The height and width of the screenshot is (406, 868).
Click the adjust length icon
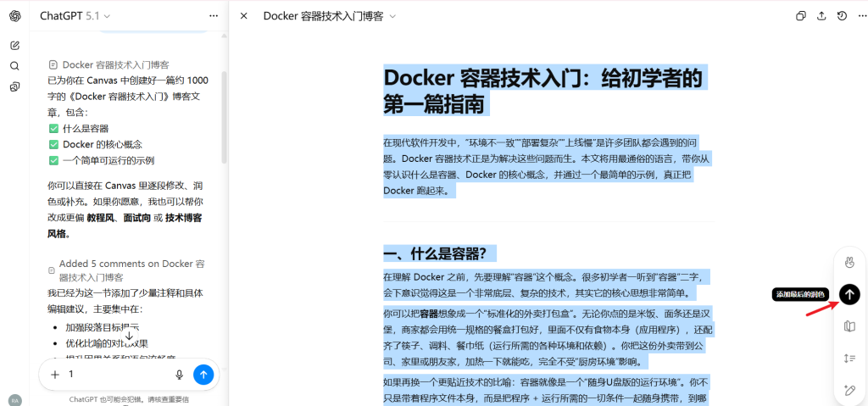(849, 359)
